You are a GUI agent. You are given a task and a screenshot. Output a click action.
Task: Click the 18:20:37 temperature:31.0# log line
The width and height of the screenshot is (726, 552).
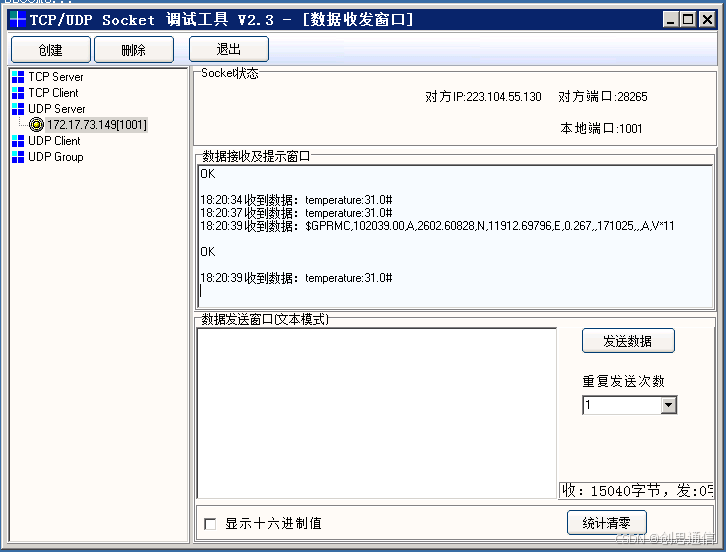pyautogui.click(x=296, y=213)
